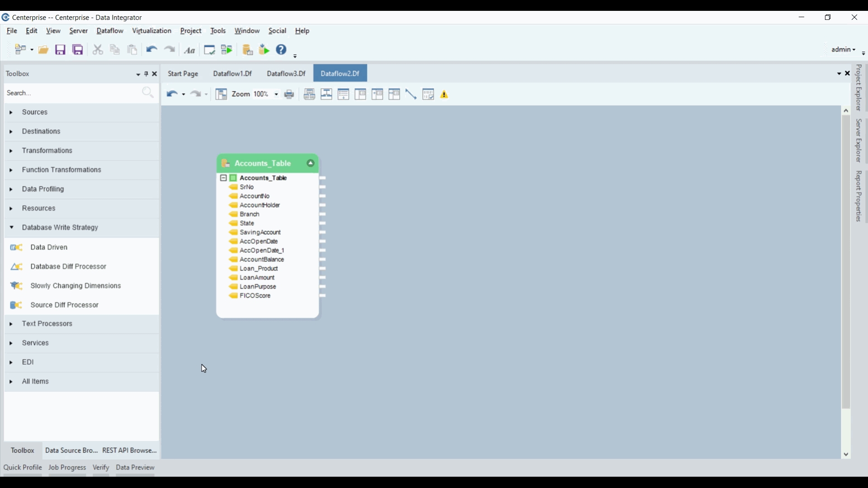The width and height of the screenshot is (868, 488).
Task: Open the Data Preview panel
Action: tap(135, 468)
